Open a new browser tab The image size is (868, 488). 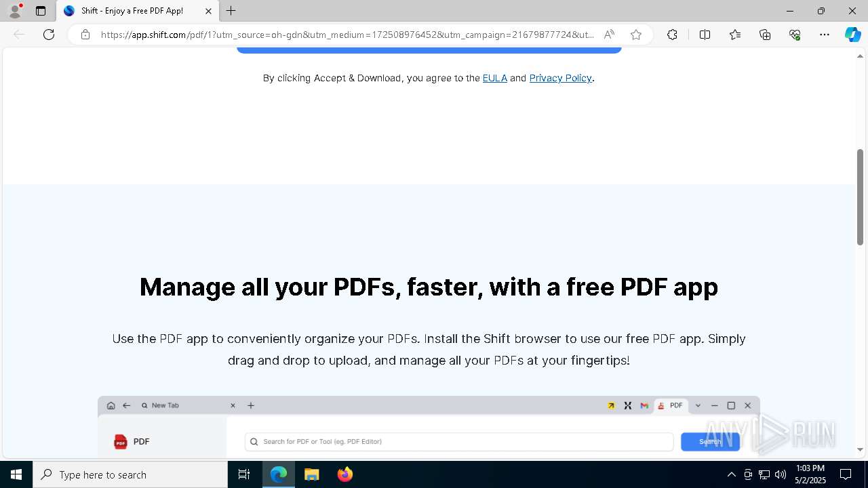tap(231, 11)
